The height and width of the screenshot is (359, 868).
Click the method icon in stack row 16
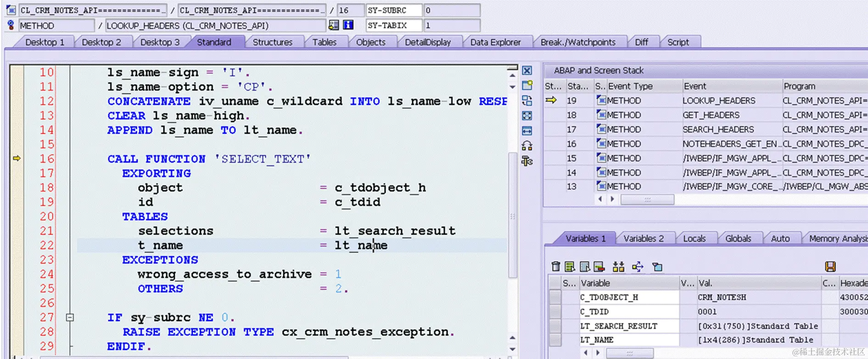point(601,143)
